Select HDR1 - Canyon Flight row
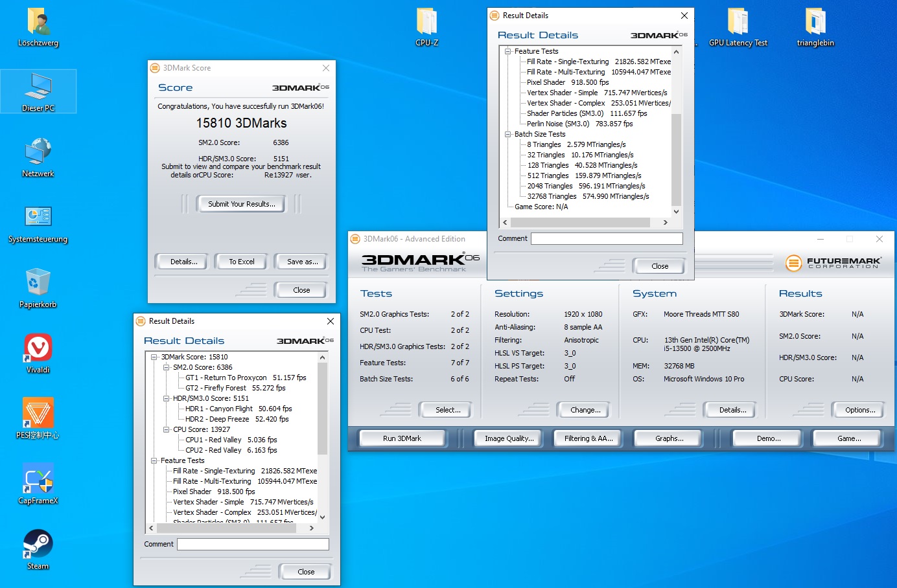 coord(239,409)
